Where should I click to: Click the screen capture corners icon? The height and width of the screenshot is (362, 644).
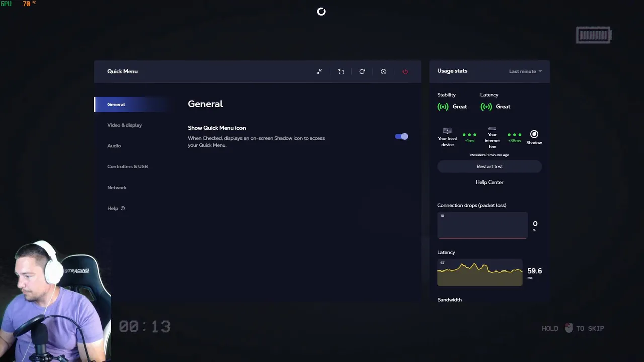(341, 72)
